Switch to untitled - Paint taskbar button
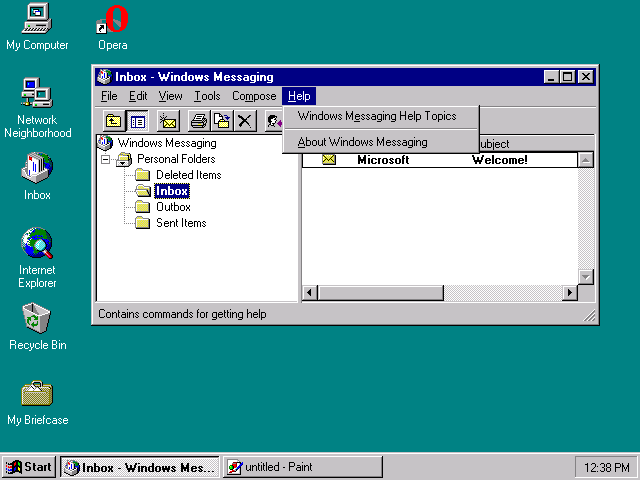 303,467
